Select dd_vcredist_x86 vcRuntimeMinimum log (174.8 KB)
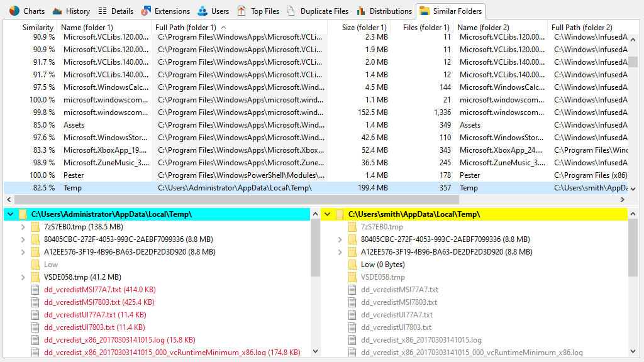 coord(172,353)
